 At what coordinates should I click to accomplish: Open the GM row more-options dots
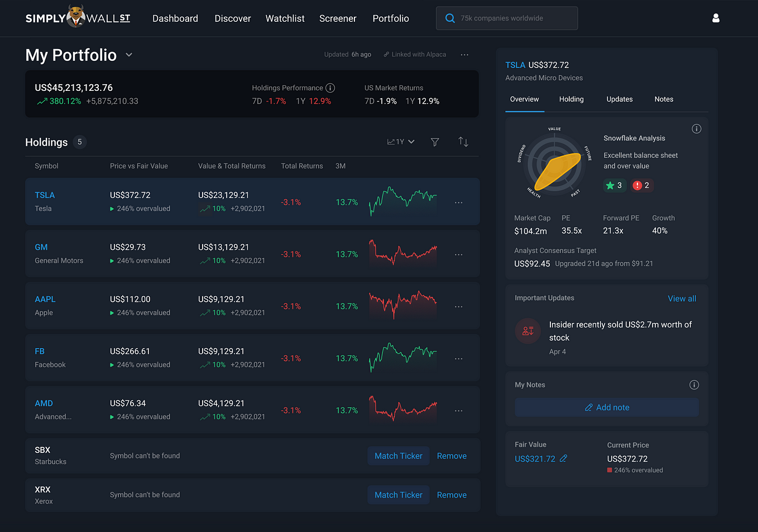click(459, 254)
